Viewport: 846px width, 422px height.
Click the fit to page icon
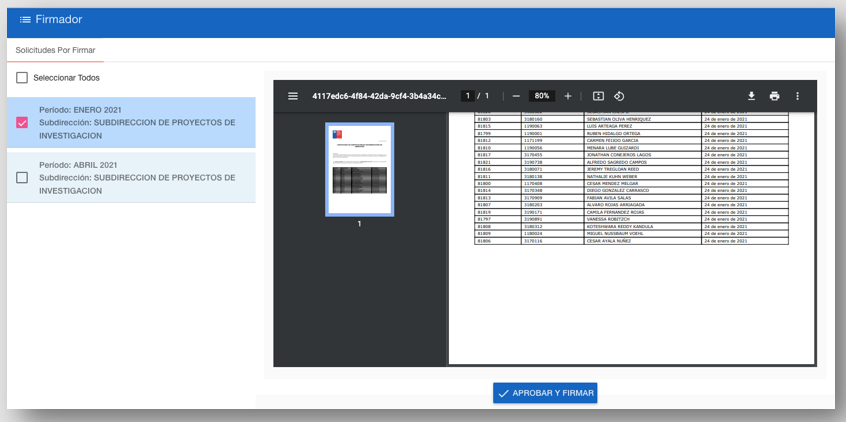pyautogui.click(x=598, y=96)
